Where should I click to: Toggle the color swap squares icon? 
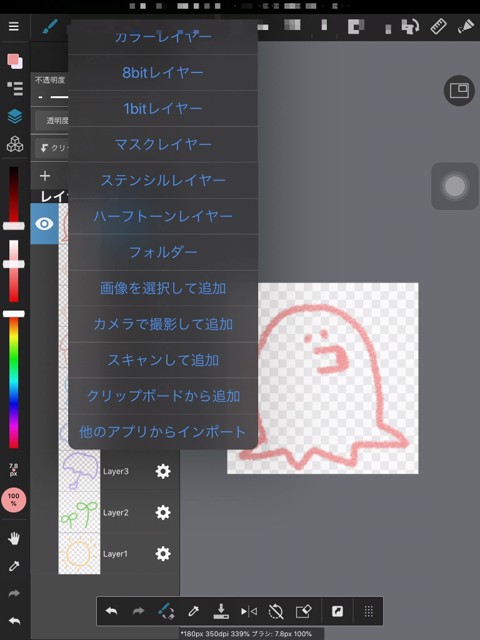[x=15, y=61]
